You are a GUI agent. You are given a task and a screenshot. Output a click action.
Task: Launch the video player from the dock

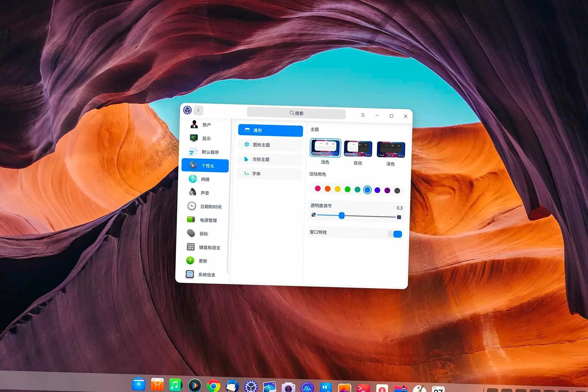point(195,386)
